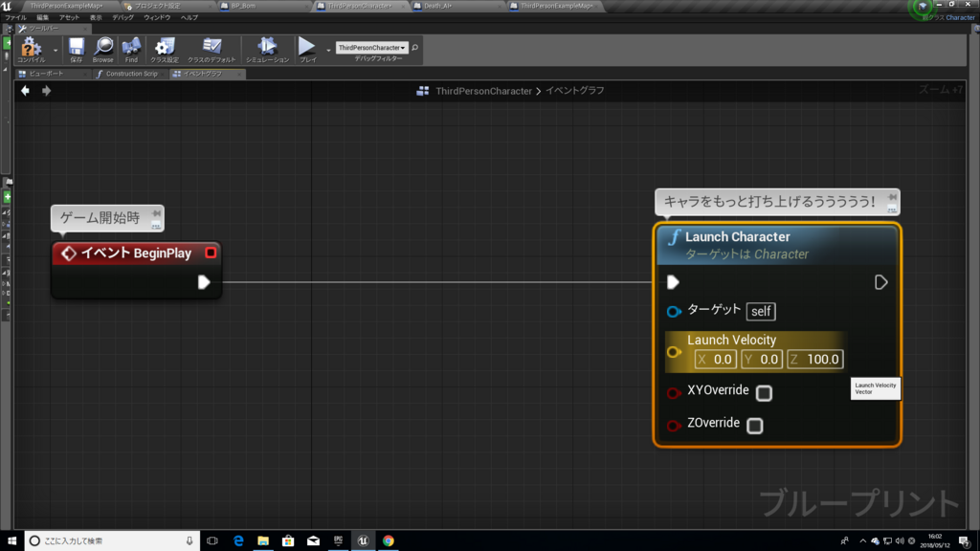Click the blue Target (ターゲット) pin

pyautogui.click(x=673, y=311)
